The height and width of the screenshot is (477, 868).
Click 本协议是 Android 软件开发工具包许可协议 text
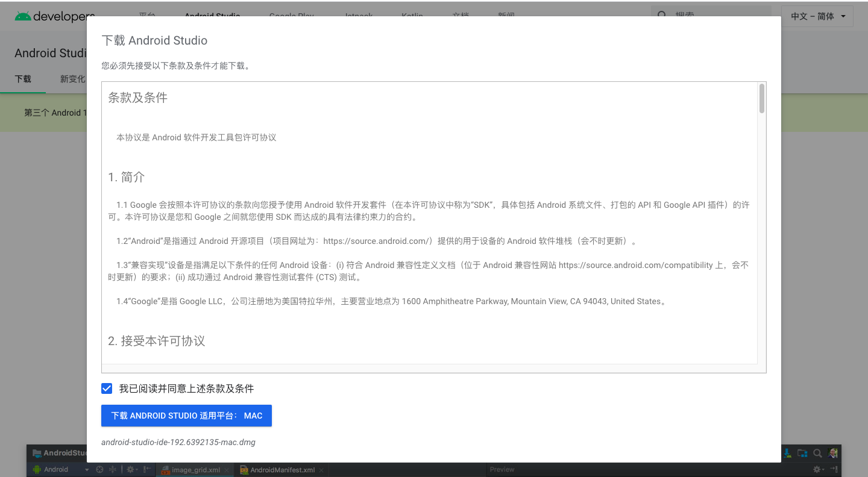tap(197, 137)
